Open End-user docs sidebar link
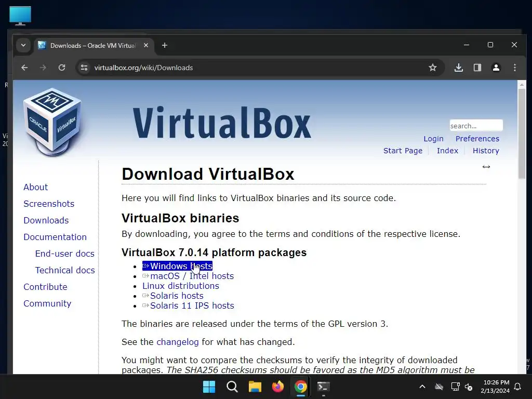 point(65,254)
